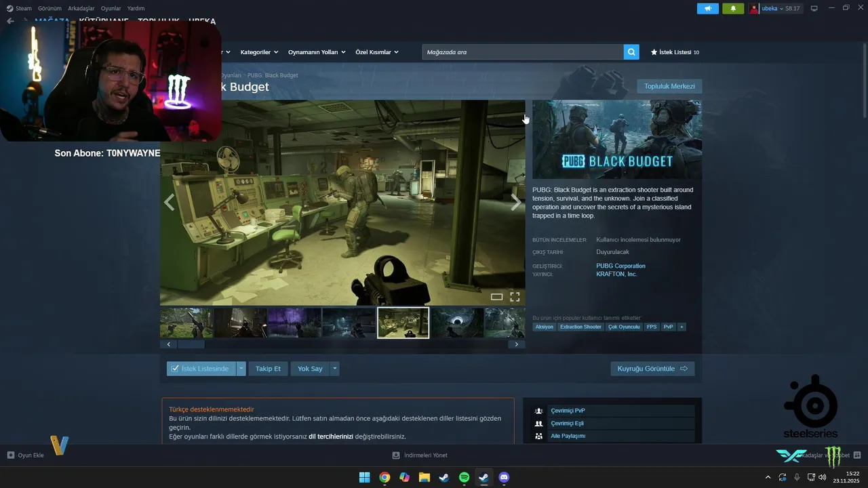Viewport: 868px width, 488px height.
Task: Open screenshot in fullscreen view
Action: click(x=515, y=297)
